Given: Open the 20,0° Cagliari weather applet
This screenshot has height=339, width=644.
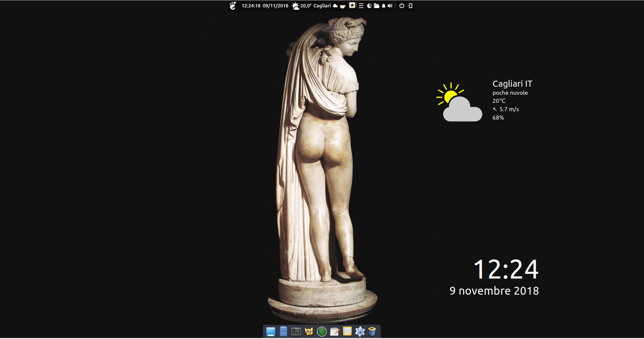Looking at the screenshot, I should click(x=311, y=6).
